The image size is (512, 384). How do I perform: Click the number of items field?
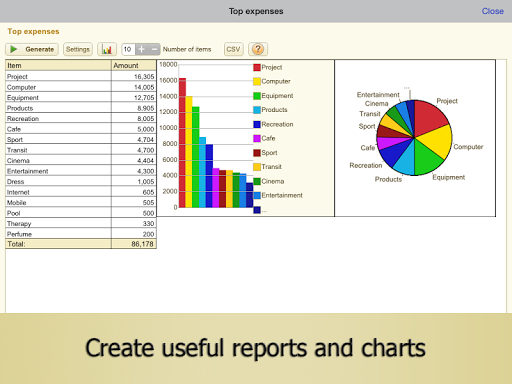click(128, 49)
